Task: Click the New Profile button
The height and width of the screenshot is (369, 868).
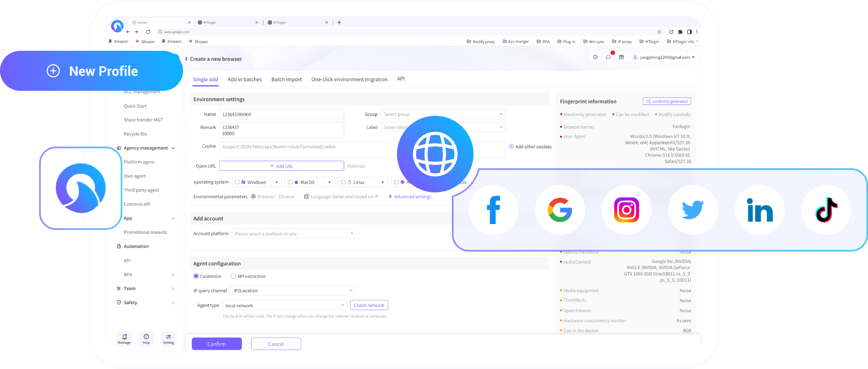Action: click(x=92, y=71)
